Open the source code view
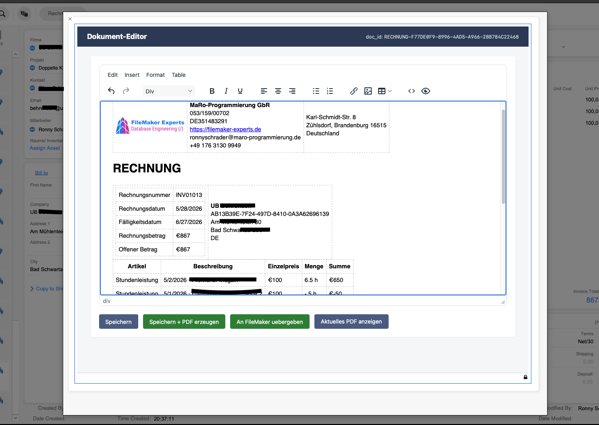This screenshot has height=425, width=599. click(x=411, y=91)
